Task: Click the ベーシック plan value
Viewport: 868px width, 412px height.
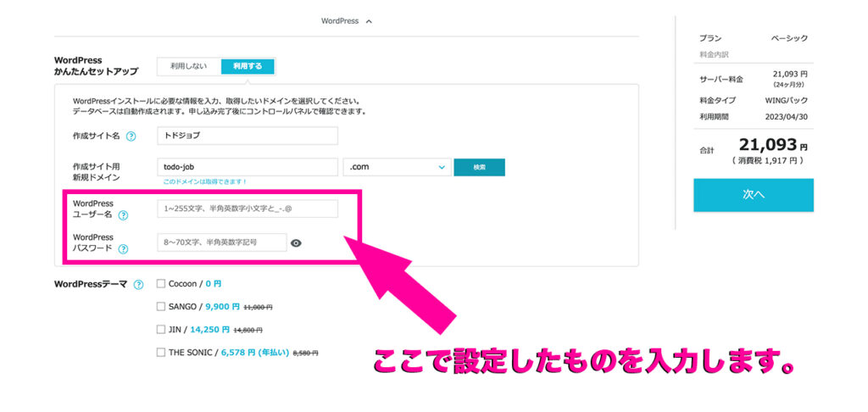Action: 789,38
